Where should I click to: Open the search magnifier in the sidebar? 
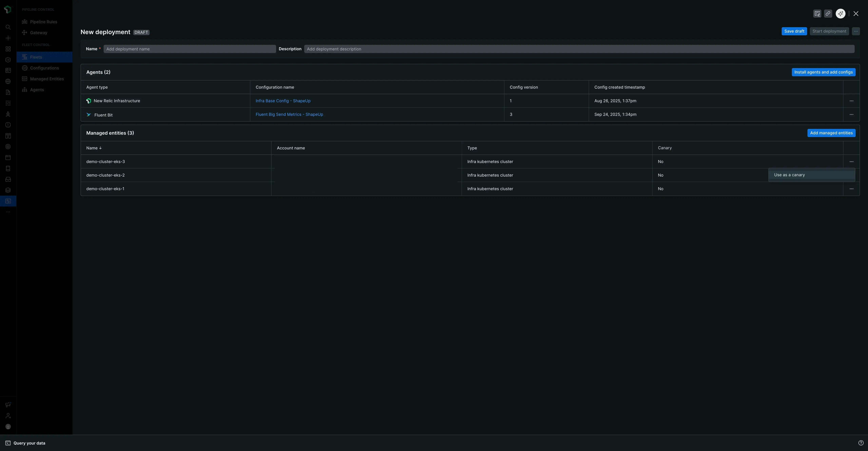(8, 27)
